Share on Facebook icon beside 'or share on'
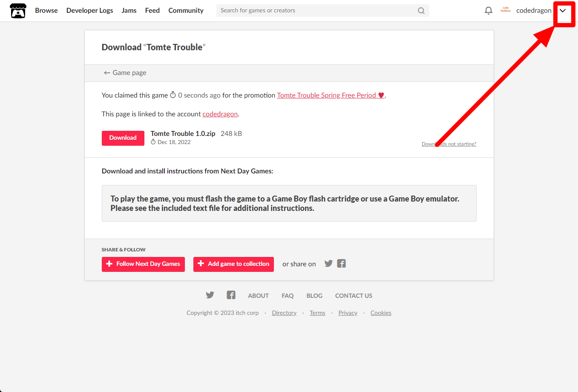Viewport: 578px width, 392px height. click(x=342, y=264)
